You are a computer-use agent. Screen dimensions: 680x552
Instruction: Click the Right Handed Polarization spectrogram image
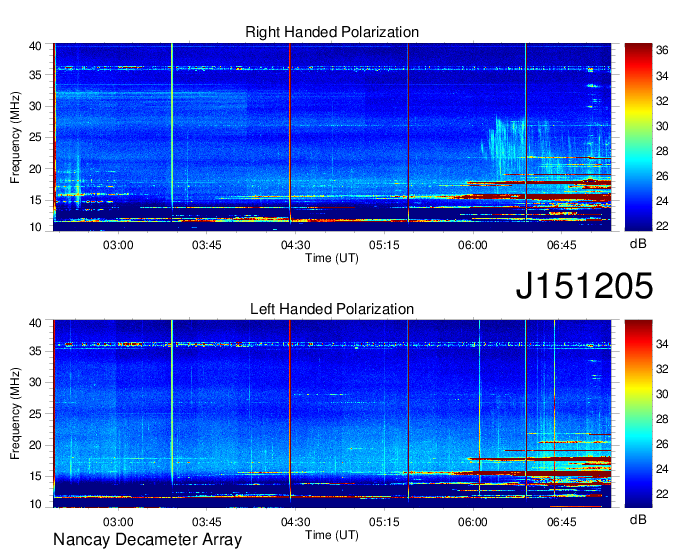[332, 137]
